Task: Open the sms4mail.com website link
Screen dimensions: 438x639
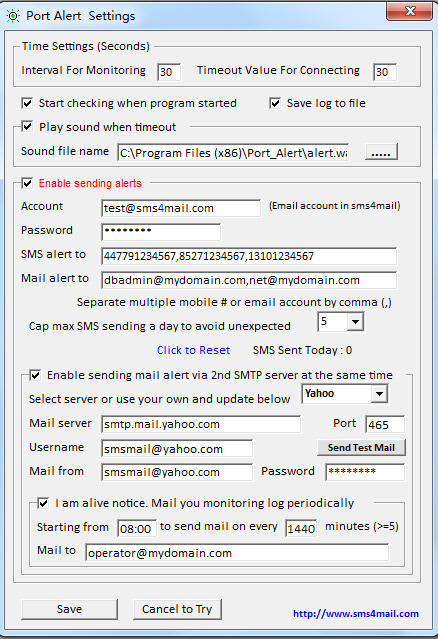Action: point(356,614)
